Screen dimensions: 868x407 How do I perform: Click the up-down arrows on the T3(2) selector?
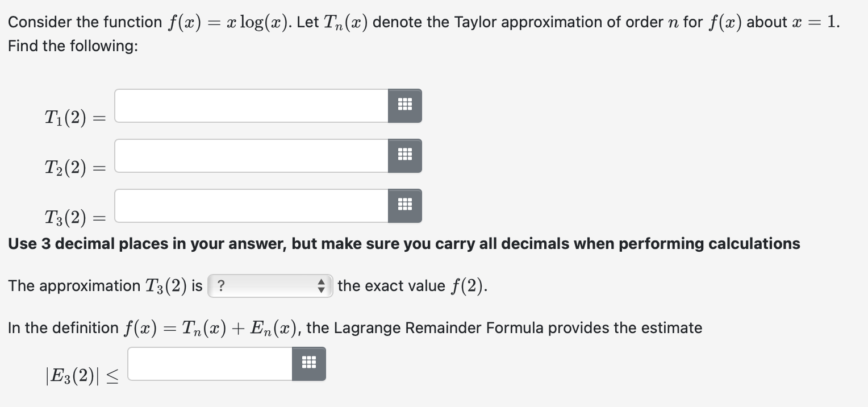[x=321, y=286]
